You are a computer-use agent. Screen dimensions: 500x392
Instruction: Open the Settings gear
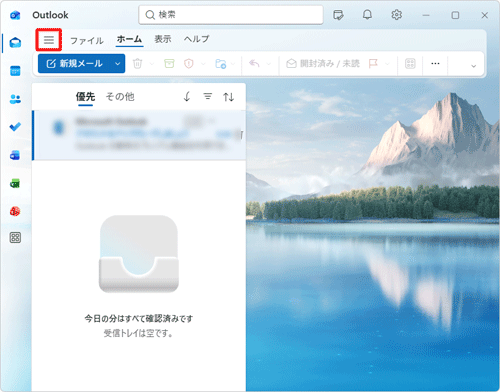coord(396,15)
